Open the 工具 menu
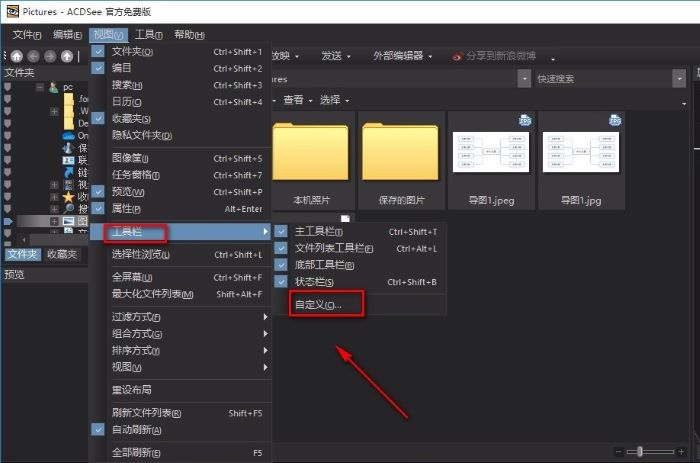 point(149,35)
